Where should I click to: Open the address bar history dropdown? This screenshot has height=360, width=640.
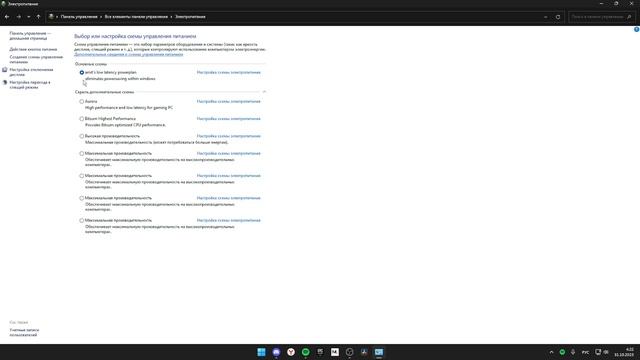(546, 17)
